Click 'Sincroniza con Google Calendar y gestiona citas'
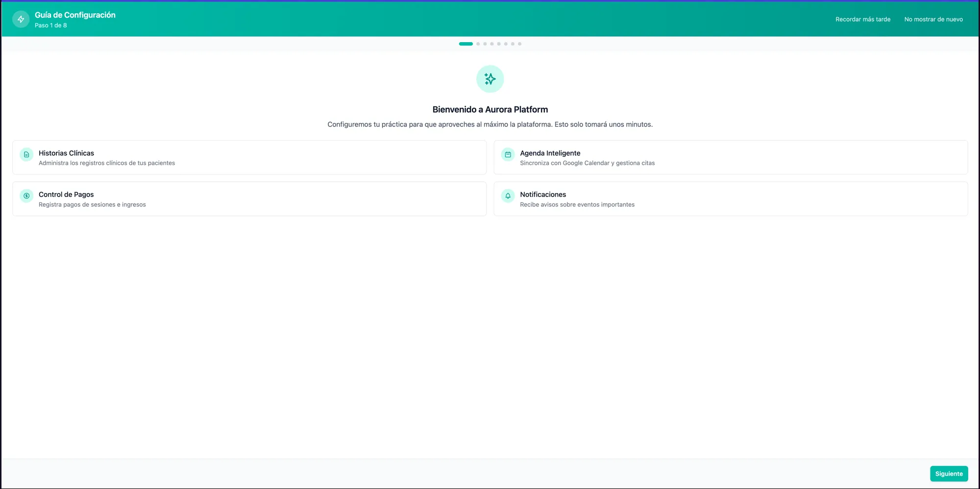 pyautogui.click(x=587, y=163)
